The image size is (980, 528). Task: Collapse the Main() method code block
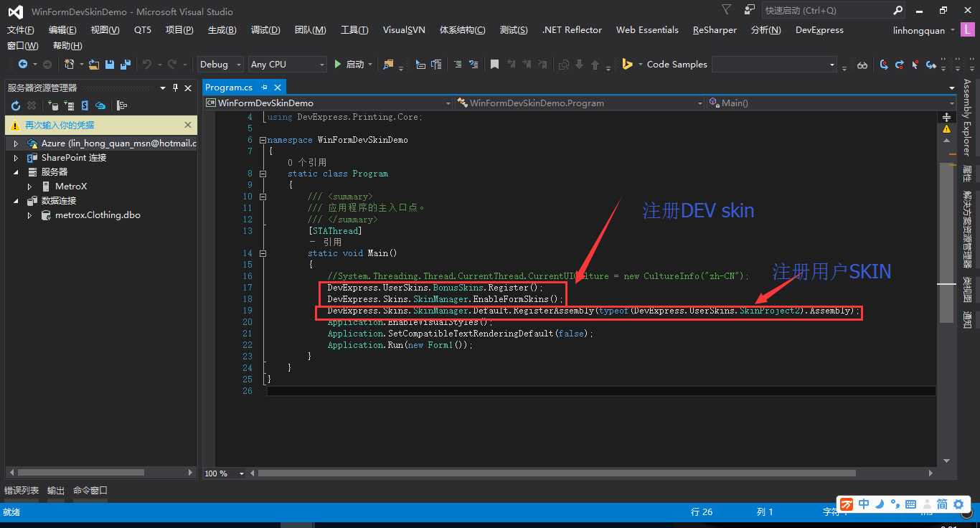tap(263, 253)
